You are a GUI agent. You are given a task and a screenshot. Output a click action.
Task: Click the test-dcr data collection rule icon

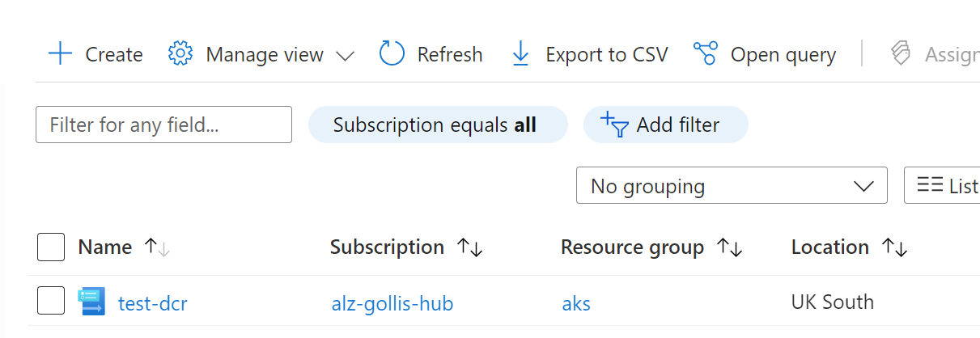91,302
